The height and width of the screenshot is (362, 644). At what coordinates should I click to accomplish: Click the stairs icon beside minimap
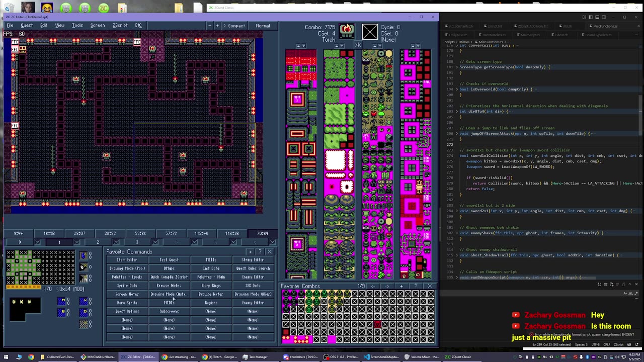pyautogui.click(x=84, y=278)
